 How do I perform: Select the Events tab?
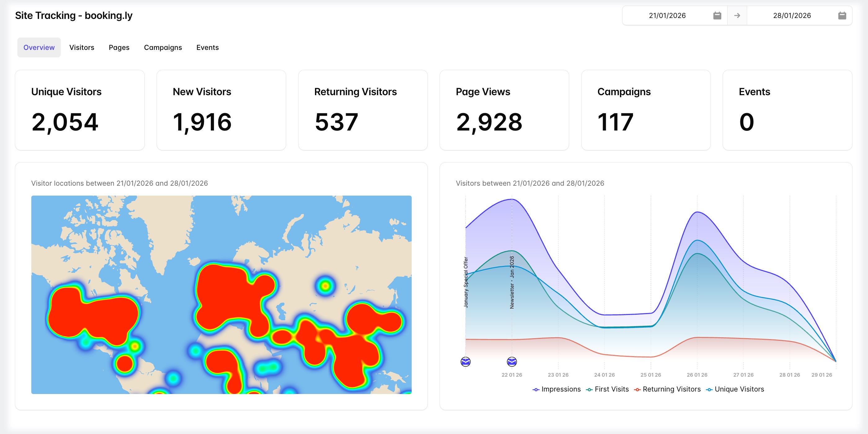click(207, 47)
